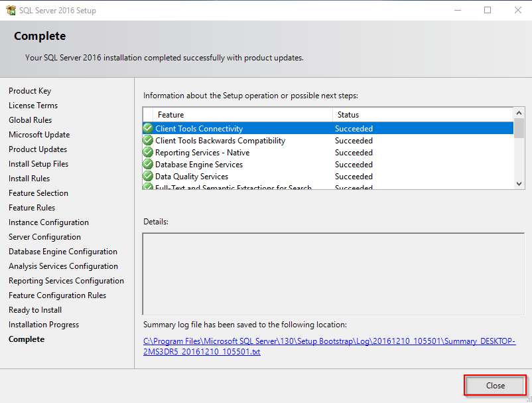Minimize the SQL Server 2016 Setup window
The image size is (532, 403).
tap(458, 10)
